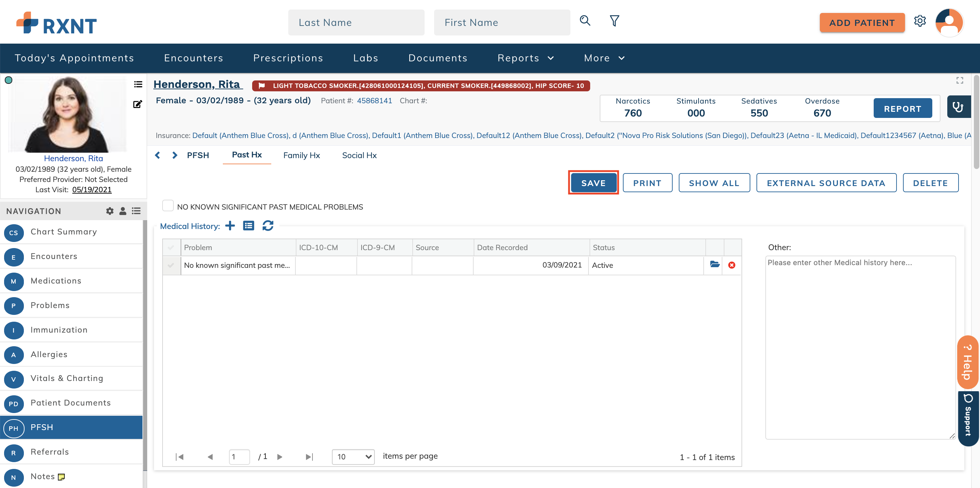
Task: Open the filter icon beside the search
Action: (x=614, y=21)
